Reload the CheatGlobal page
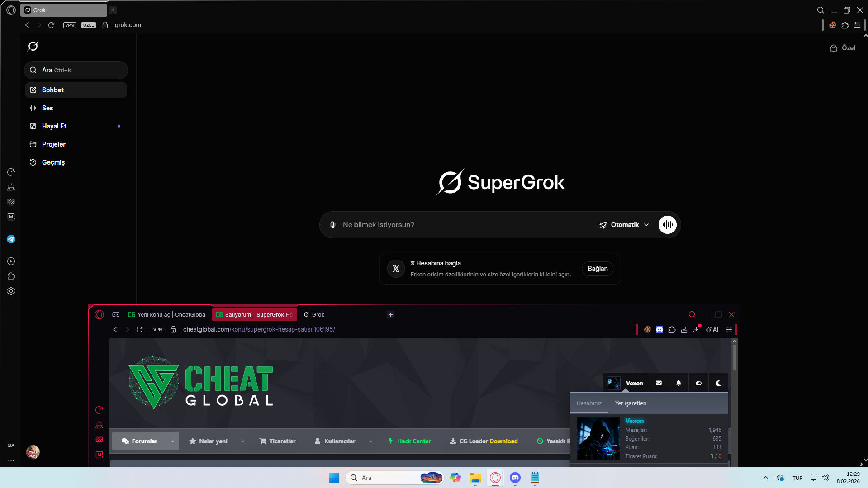The width and height of the screenshot is (868, 488). [140, 330]
